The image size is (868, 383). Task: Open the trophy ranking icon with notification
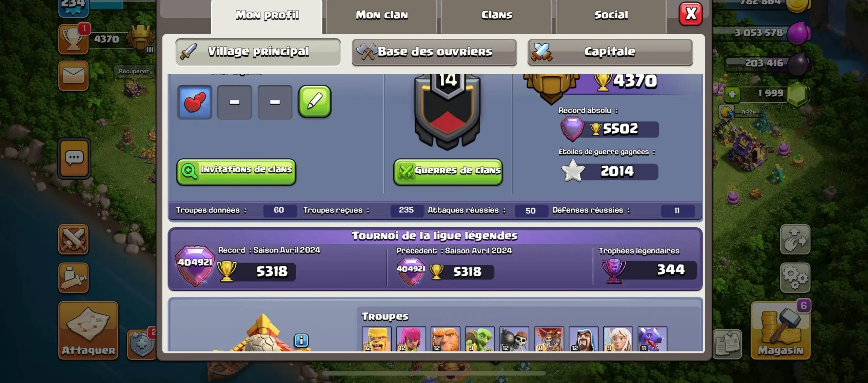[73, 39]
